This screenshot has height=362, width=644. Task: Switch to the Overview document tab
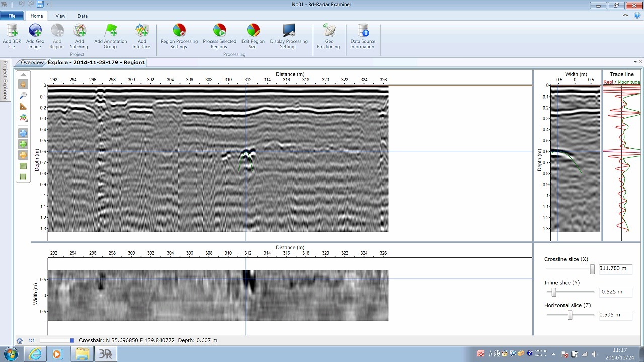[x=32, y=63]
